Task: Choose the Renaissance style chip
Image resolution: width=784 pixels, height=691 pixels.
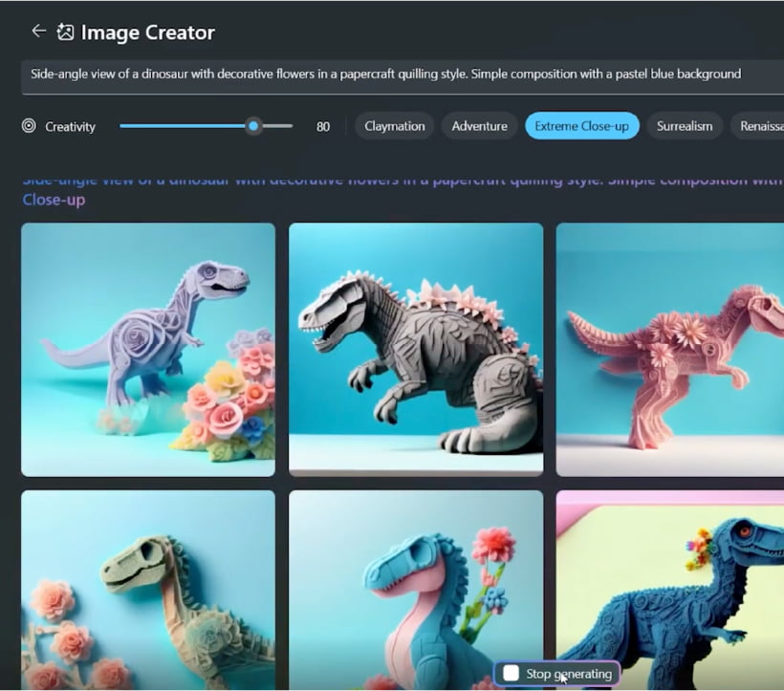Action: pyautogui.click(x=760, y=126)
